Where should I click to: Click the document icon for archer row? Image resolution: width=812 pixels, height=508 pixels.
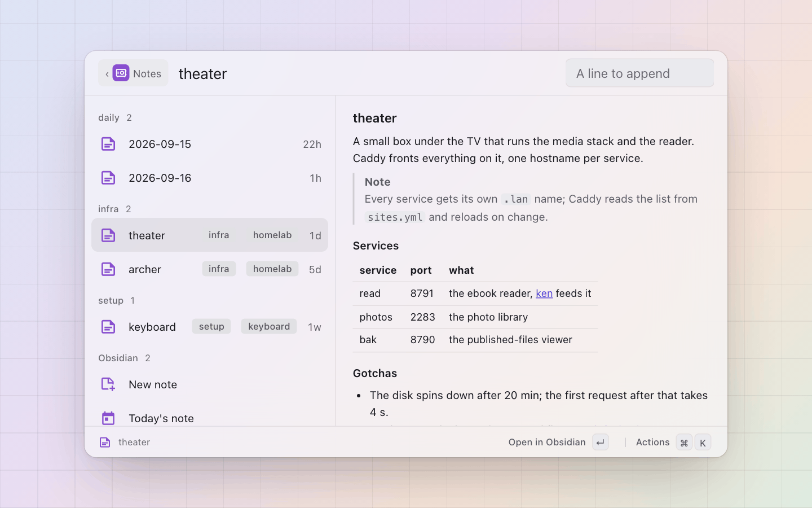[x=108, y=269]
